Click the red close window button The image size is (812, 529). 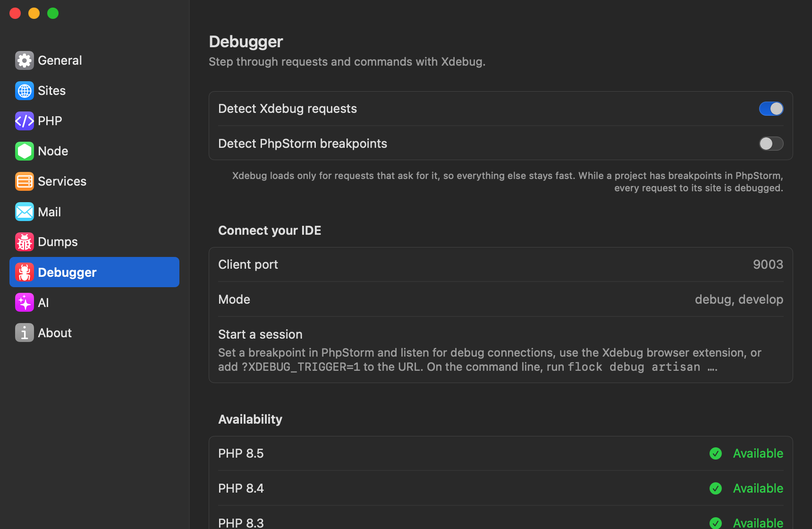point(15,13)
